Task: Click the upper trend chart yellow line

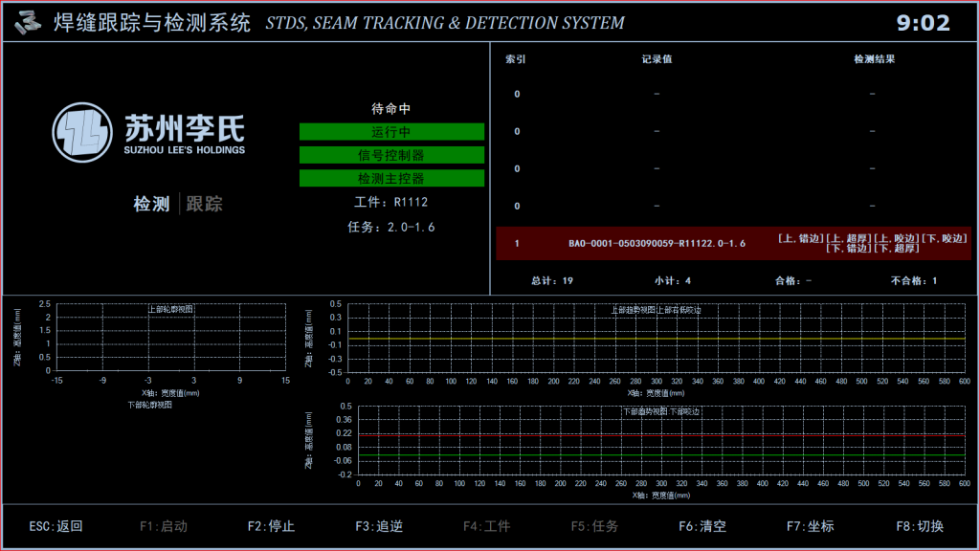Action: 657,339
